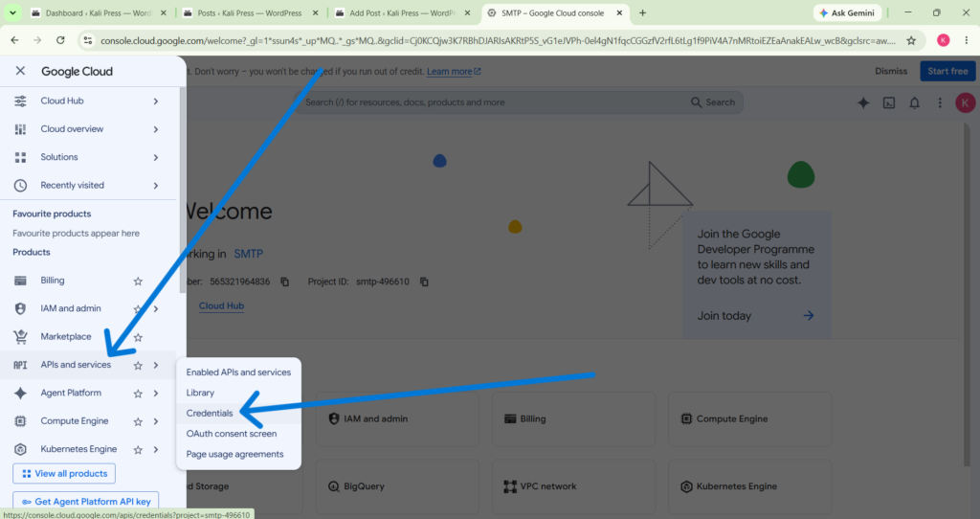This screenshot has height=519, width=980.
Task: Expand the Compute Engine chevron
Action: pyautogui.click(x=156, y=421)
